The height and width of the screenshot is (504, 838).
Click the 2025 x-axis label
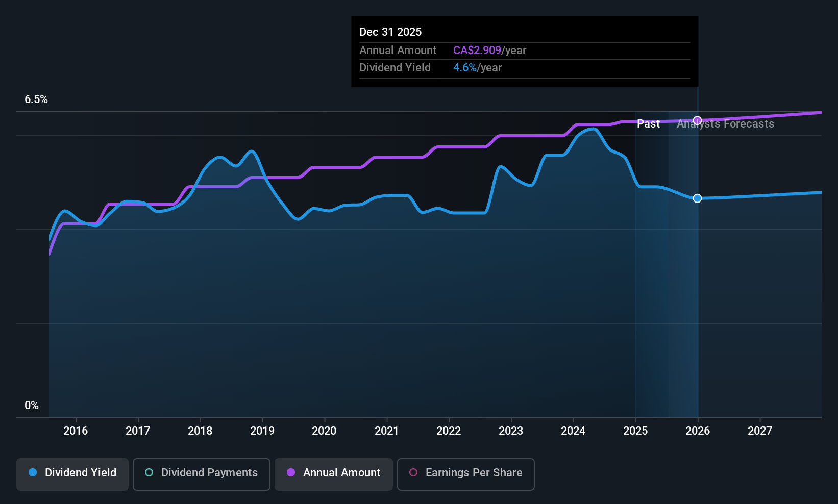(635, 431)
